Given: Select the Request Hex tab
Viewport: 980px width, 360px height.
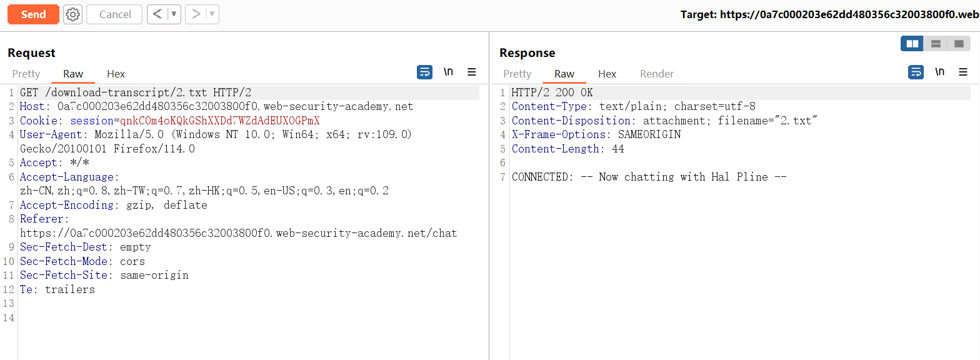Looking at the screenshot, I should click(116, 74).
